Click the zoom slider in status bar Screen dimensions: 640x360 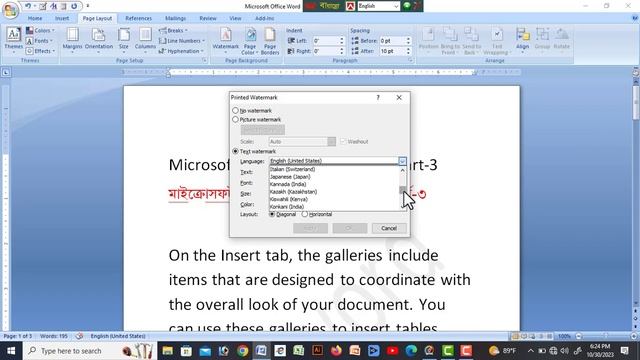point(606,336)
